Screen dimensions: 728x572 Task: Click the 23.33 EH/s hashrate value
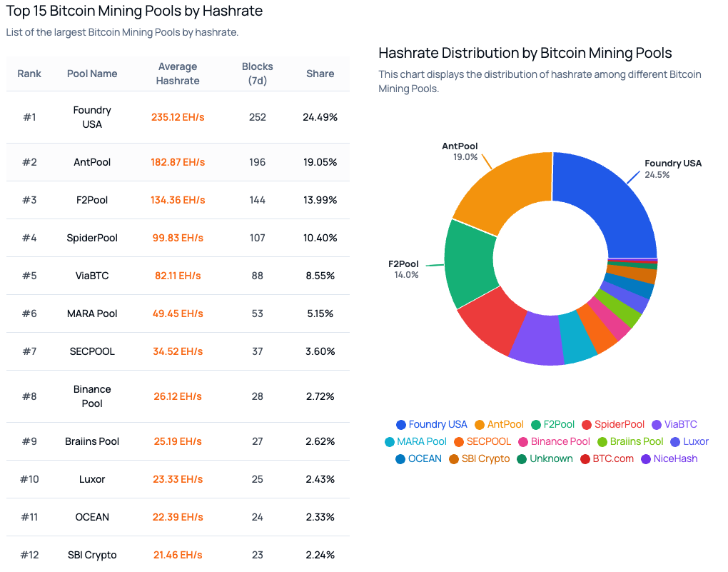178,479
